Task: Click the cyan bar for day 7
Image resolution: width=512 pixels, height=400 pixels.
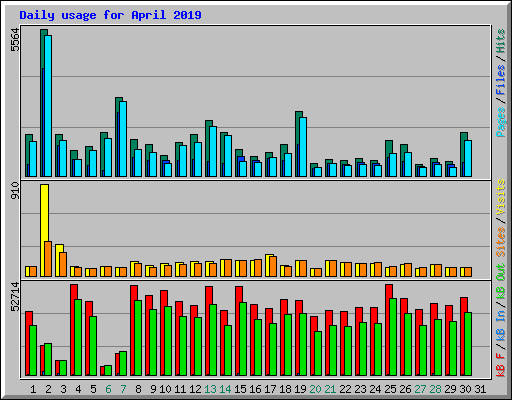Action: tap(123, 139)
